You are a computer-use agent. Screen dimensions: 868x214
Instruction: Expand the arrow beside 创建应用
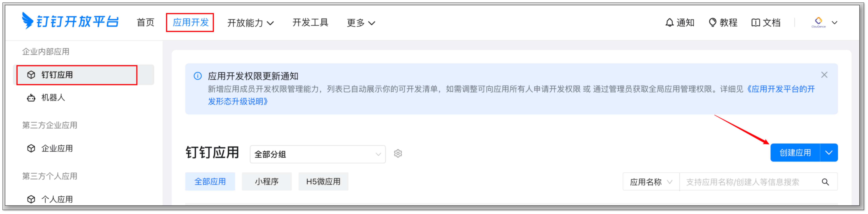point(829,153)
